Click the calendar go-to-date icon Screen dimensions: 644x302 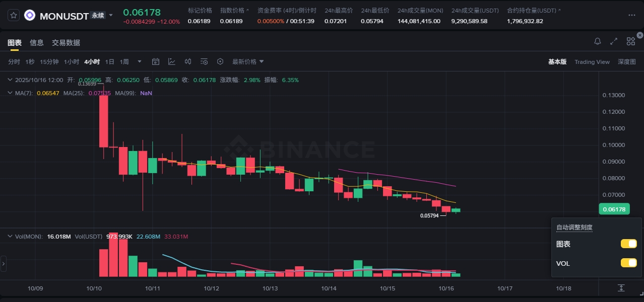coord(156,62)
